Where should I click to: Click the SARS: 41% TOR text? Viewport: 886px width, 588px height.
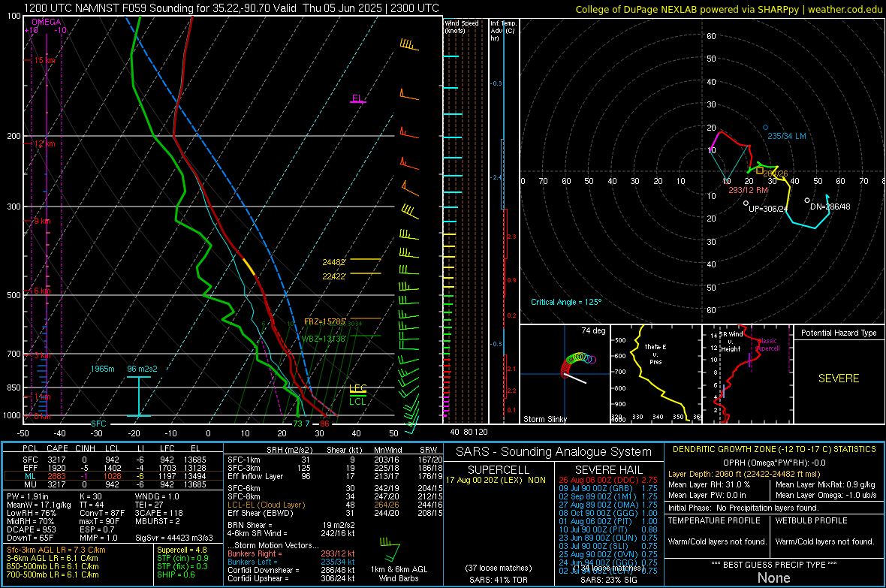click(498, 580)
